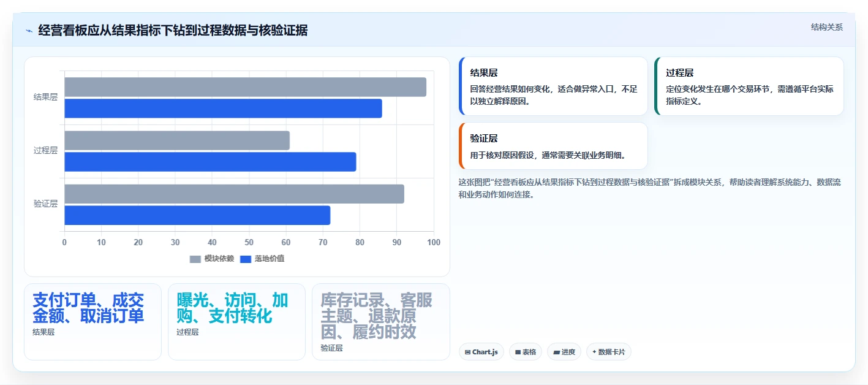
Task: Click the 结构关系 label in header
Action: point(827,27)
